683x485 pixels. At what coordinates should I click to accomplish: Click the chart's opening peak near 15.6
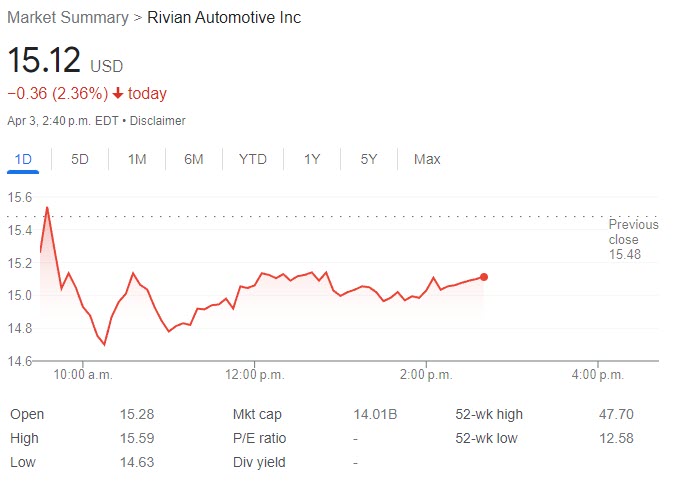pos(47,208)
